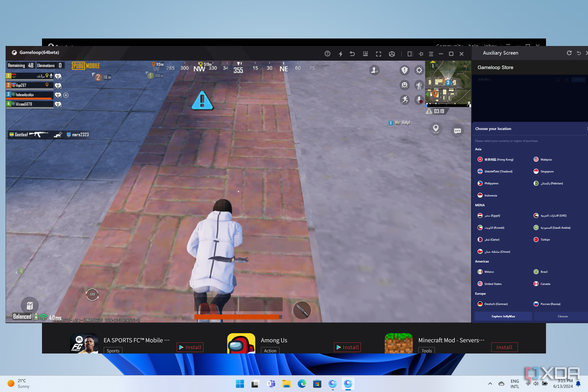Open File Explorer from taskbar
The width and height of the screenshot is (588, 392).
click(287, 384)
